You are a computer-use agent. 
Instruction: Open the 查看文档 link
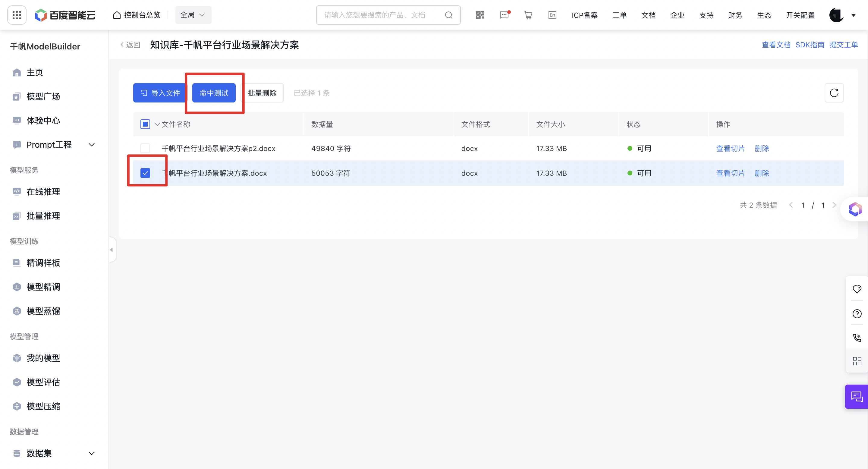776,45
